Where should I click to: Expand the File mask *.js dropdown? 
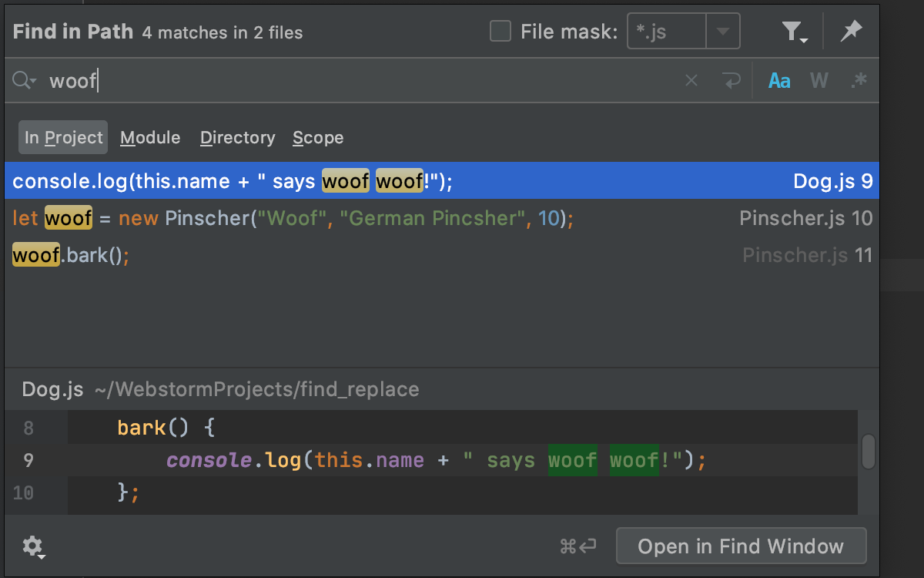[722, 32]
